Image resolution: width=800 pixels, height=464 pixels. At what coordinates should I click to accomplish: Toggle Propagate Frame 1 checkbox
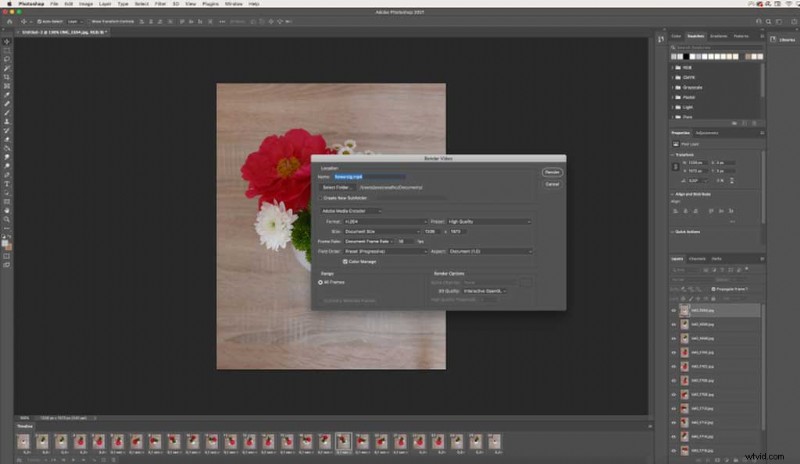click(713, 289)
